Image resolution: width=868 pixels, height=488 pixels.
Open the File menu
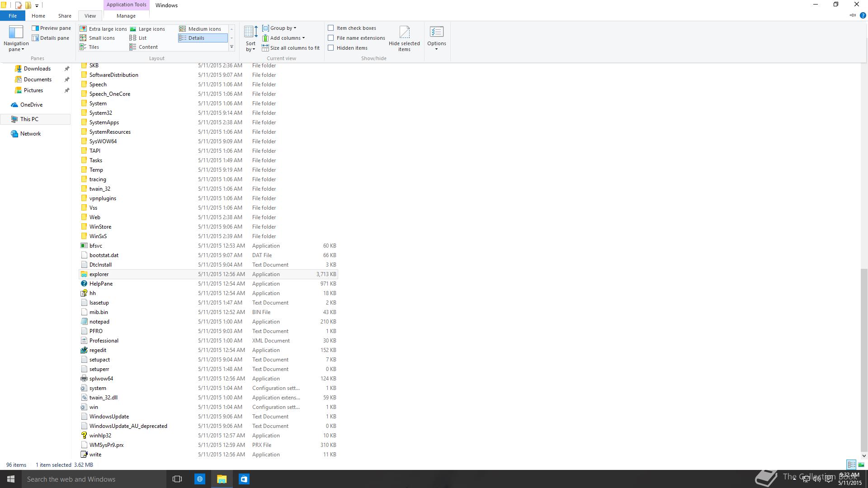click(x=13, y=16)
